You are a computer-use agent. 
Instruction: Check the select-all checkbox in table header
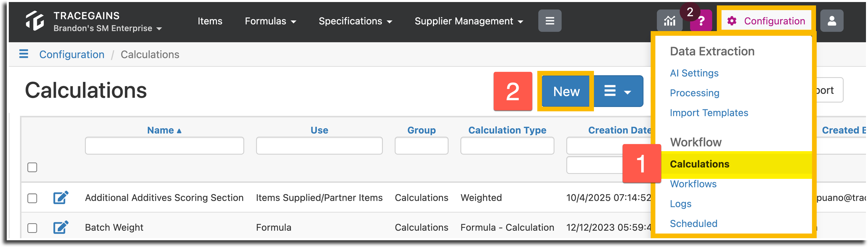click(32, 167)
